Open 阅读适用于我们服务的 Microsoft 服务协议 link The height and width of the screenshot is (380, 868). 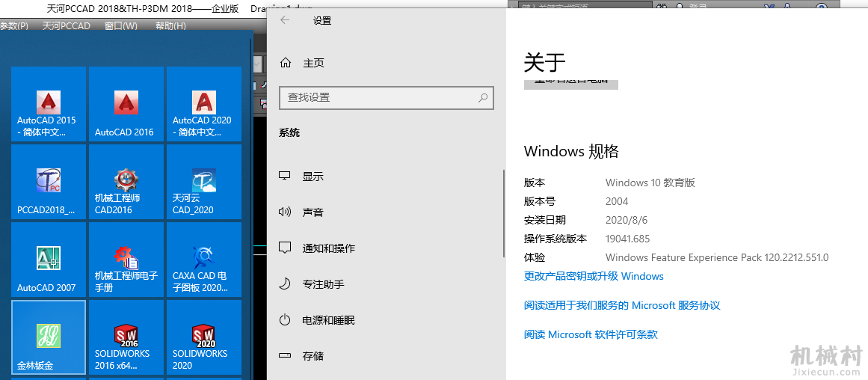click(622, 305)
